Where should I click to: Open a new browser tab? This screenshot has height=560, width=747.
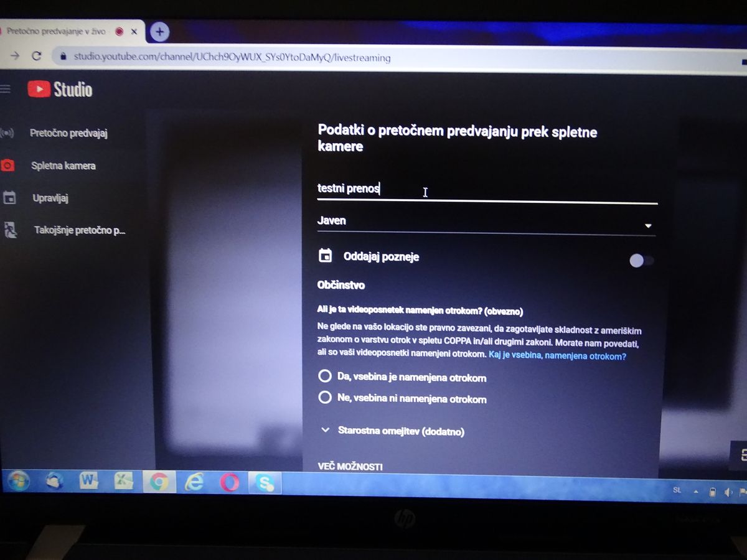[160, 32]
